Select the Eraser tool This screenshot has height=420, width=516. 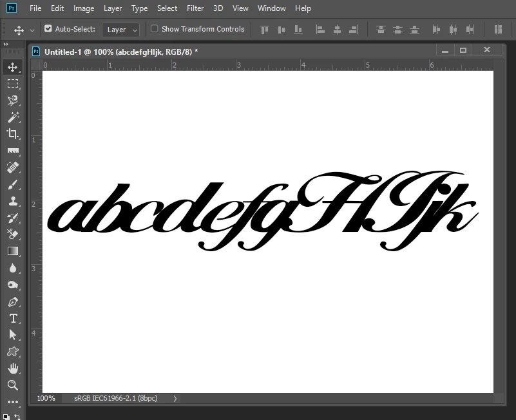[x=13, y=234]
